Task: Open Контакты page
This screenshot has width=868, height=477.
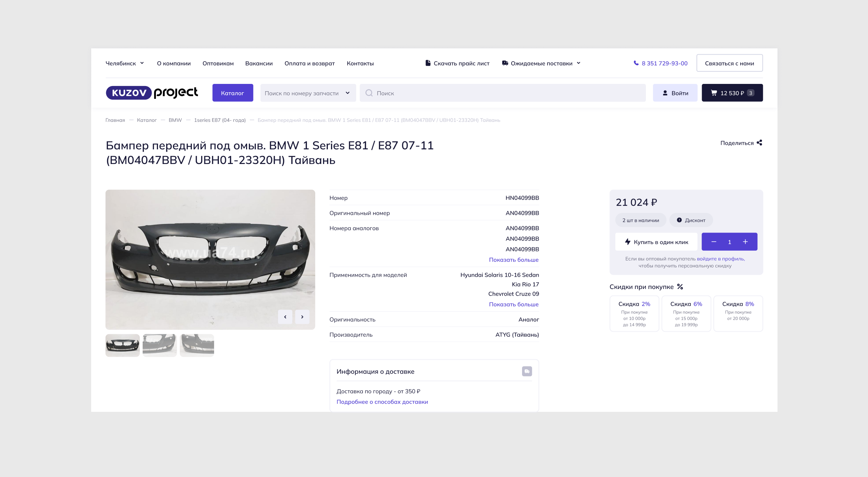Action: pyautogui.click(x=360, y=63)
